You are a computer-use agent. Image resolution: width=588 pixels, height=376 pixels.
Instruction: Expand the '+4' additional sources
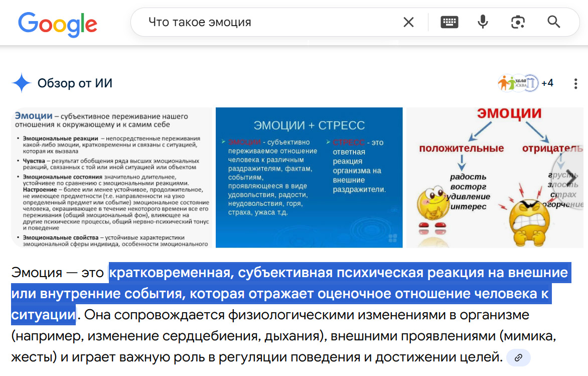[x=547, y=83]
